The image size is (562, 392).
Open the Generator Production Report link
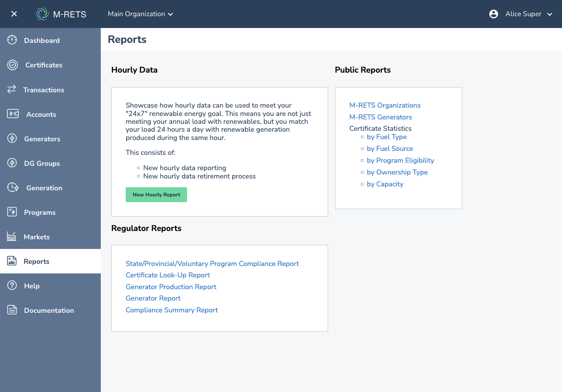pos(171,287)
